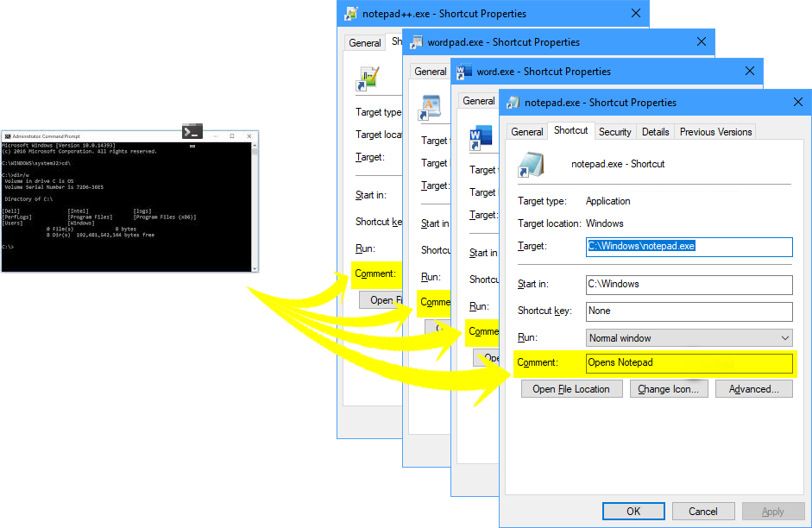The width and height of the screenshot is (812, 528).
Task: Select the Shortcut tab in notepad.exe properties
Action: (x=570, y=130)
